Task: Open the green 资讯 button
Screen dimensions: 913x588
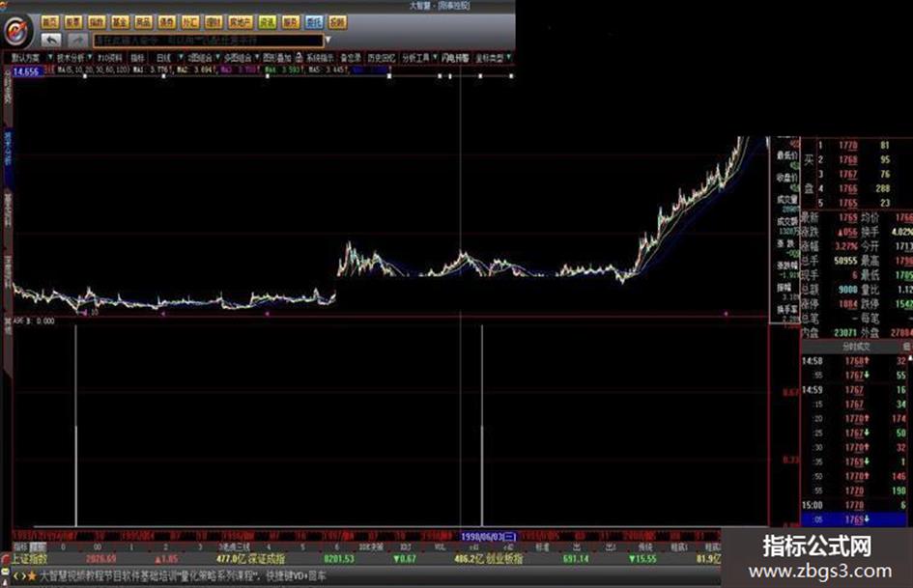Action: coord(268,22)
